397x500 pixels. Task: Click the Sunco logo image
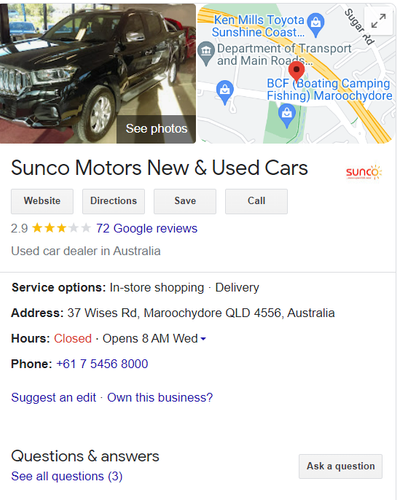(x=364, y=172)
